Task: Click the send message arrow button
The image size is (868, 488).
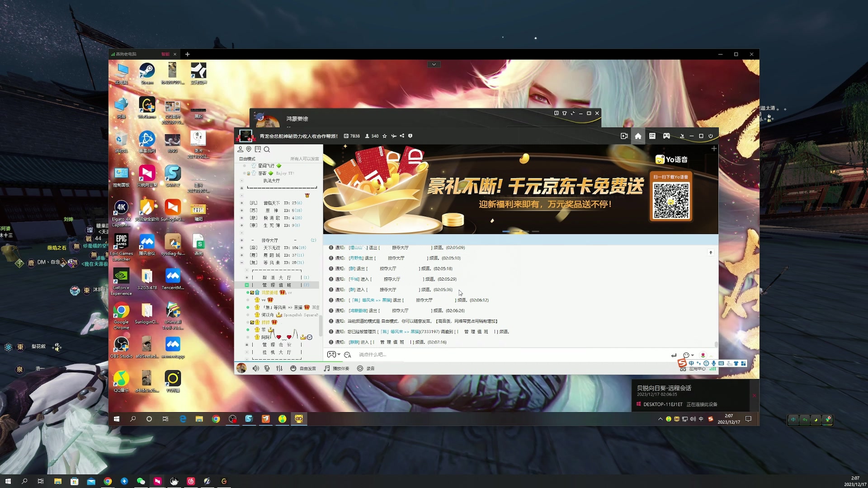Action: pyautogui.click(x=674, y=355)
